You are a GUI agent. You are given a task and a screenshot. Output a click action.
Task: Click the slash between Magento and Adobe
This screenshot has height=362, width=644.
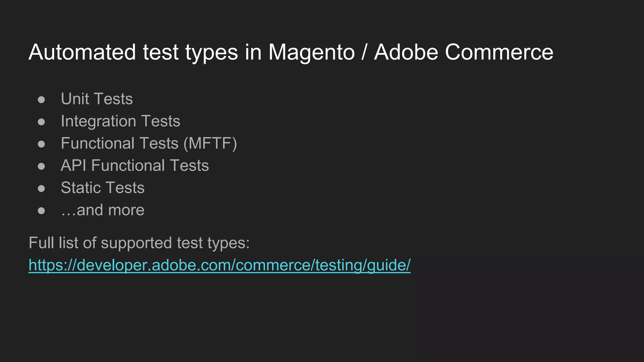[364, 52]
